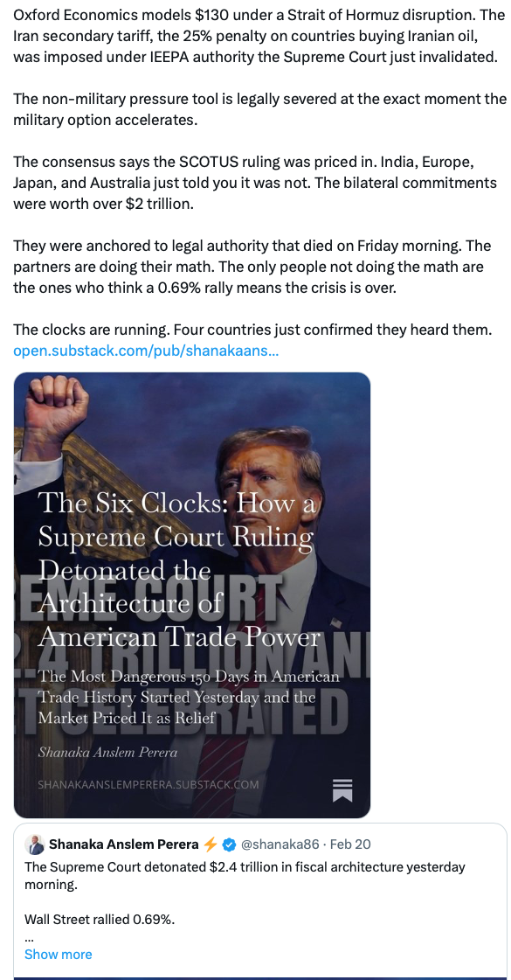Click the ellipsis above Show more
This screenshot has height=980, width=511.
click(29, 939)
